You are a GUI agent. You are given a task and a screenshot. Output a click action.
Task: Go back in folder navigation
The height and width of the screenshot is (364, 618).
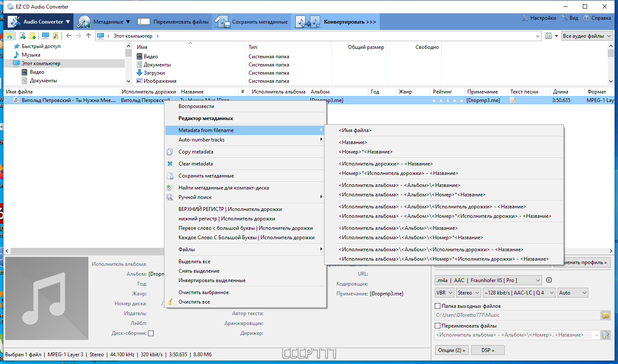pyautogui.click(x=69, y=36)
